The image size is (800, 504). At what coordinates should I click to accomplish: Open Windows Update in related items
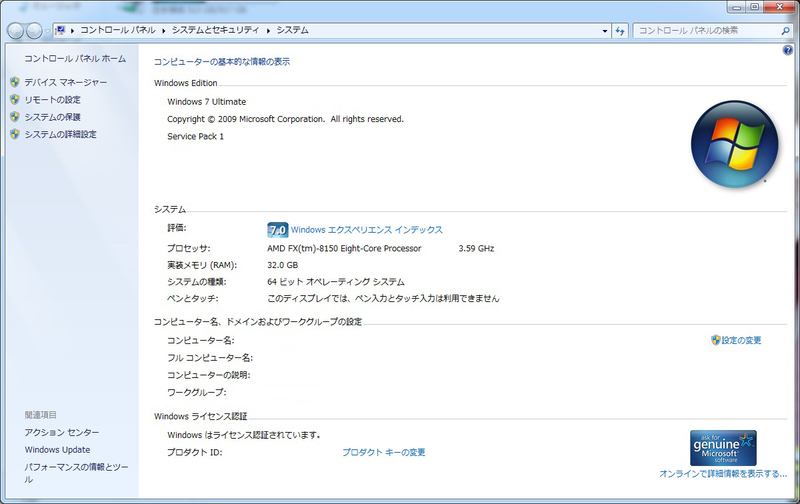pos(57,449)
